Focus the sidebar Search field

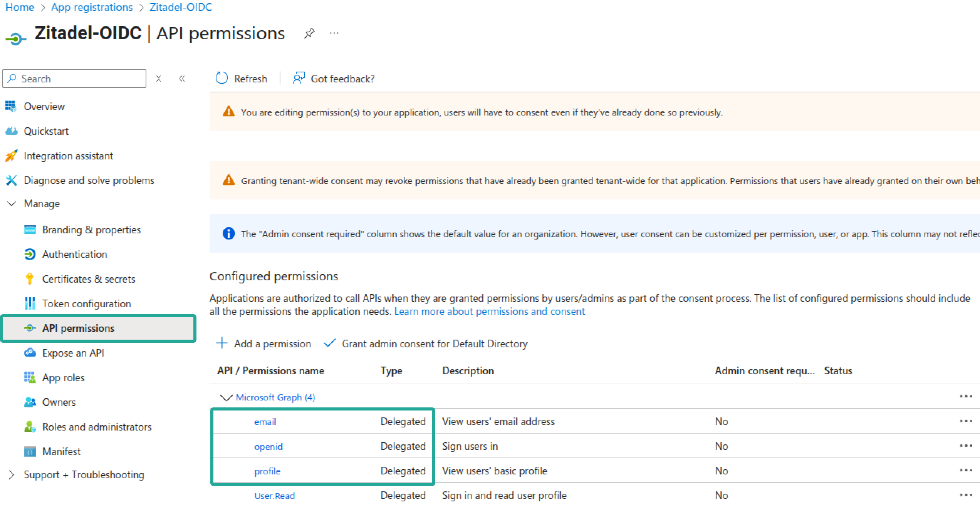pyautogui.click(x=74, y=79)
